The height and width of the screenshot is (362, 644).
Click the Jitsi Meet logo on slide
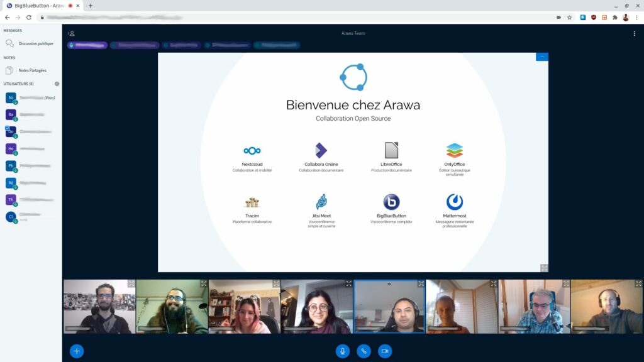(x=321, y=202)
